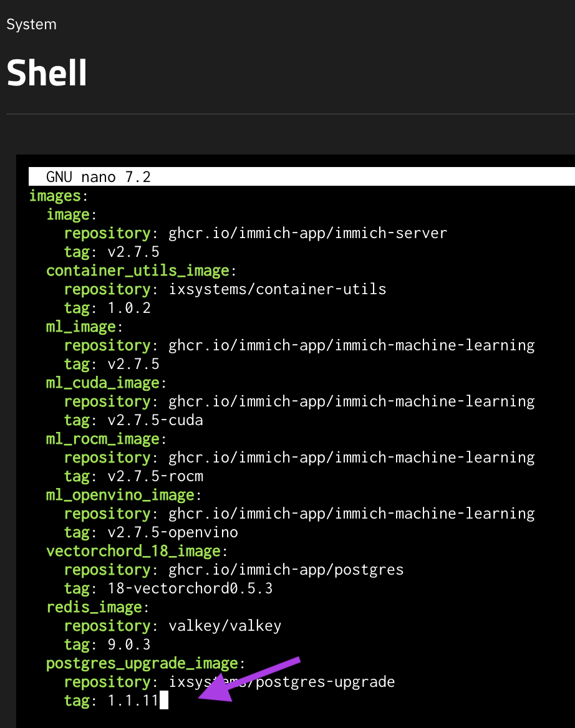Select the container_utils_image key line
This screenshot has width=575, height=728.
[x=137, y=271]
